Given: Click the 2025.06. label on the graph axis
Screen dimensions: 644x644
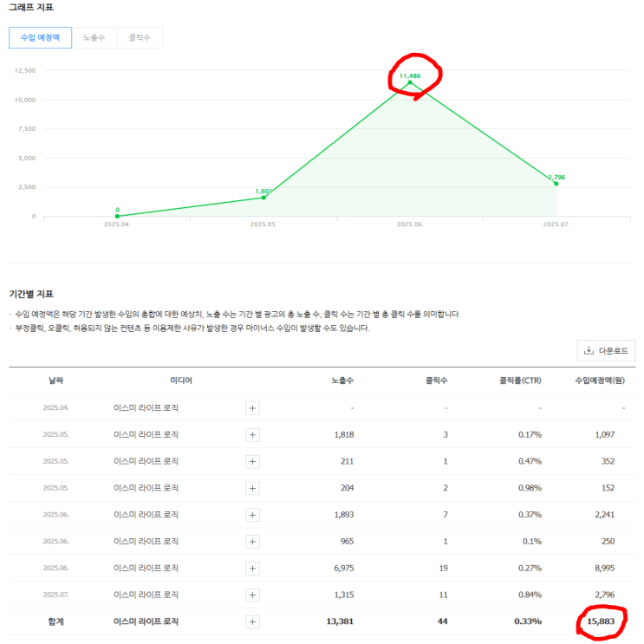Looking at the screenshot, I should (410, 224).
